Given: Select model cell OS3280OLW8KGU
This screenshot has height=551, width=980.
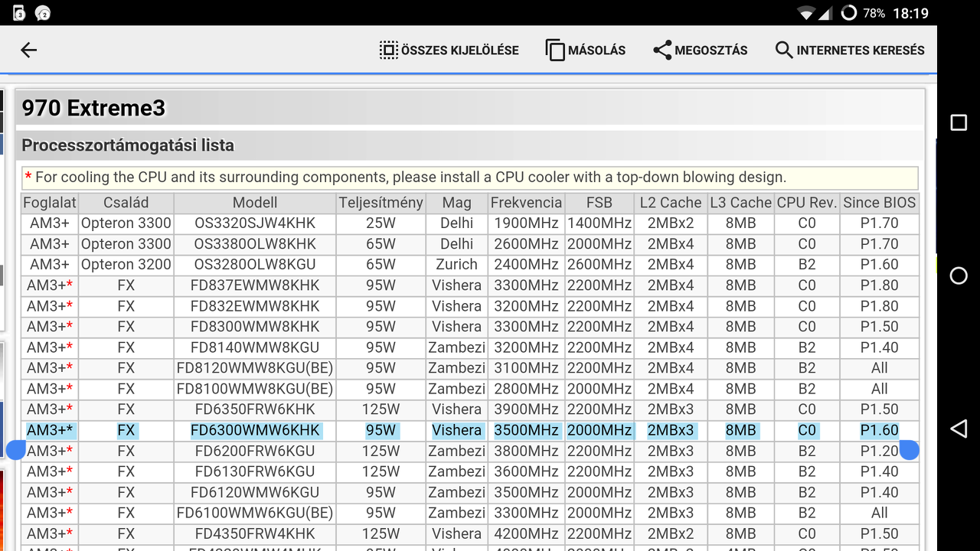Looking at the screenshot, I should click(x=255, y=265).
